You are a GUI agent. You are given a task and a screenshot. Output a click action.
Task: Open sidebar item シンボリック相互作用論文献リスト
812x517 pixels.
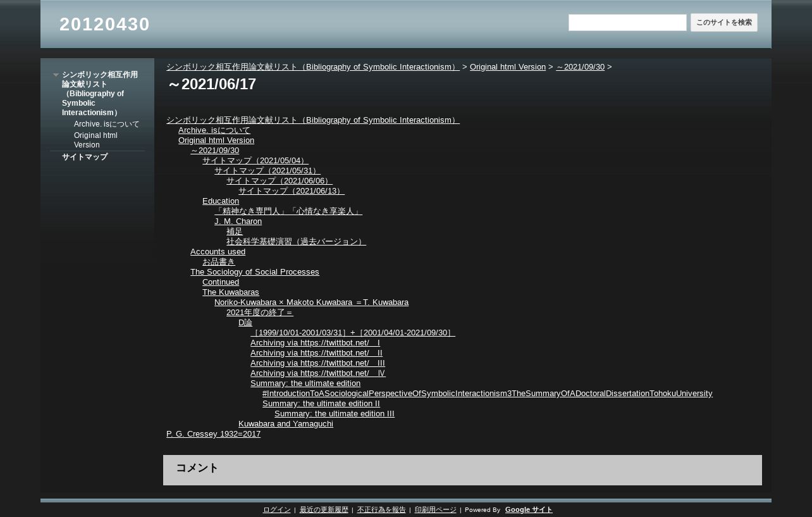100,94
